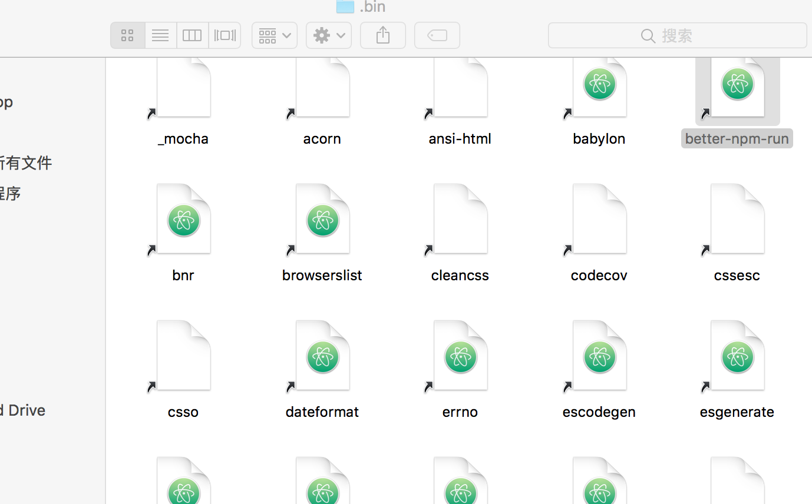Click the browserslist file name label
This screenshot has height=504, width=812.
(x=322, y=275)
